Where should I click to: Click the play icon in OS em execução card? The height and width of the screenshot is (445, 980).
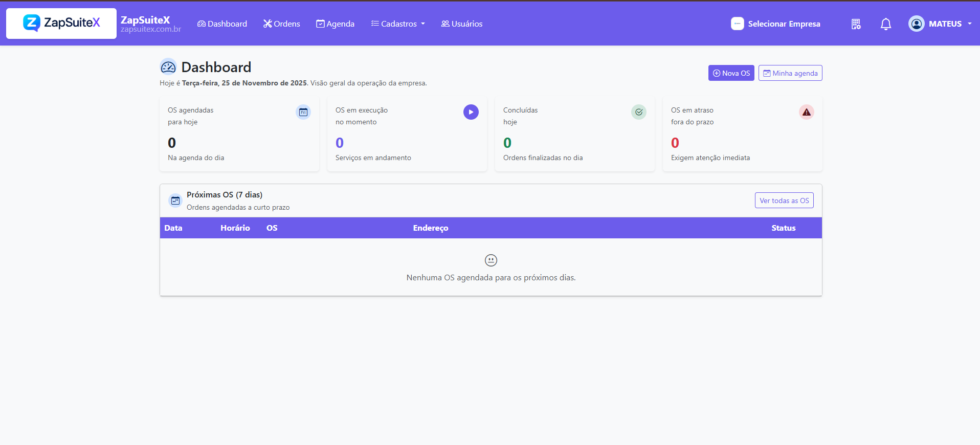pyautogui.click(x=471, y=112)
